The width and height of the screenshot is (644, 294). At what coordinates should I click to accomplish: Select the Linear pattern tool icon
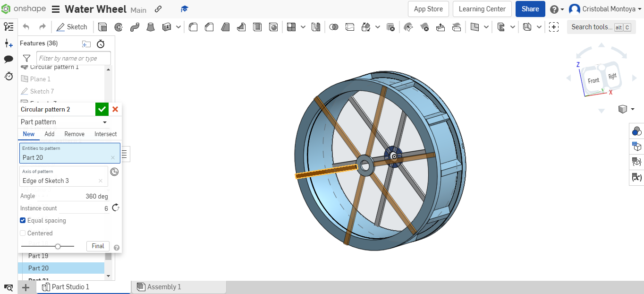point(292,27)
